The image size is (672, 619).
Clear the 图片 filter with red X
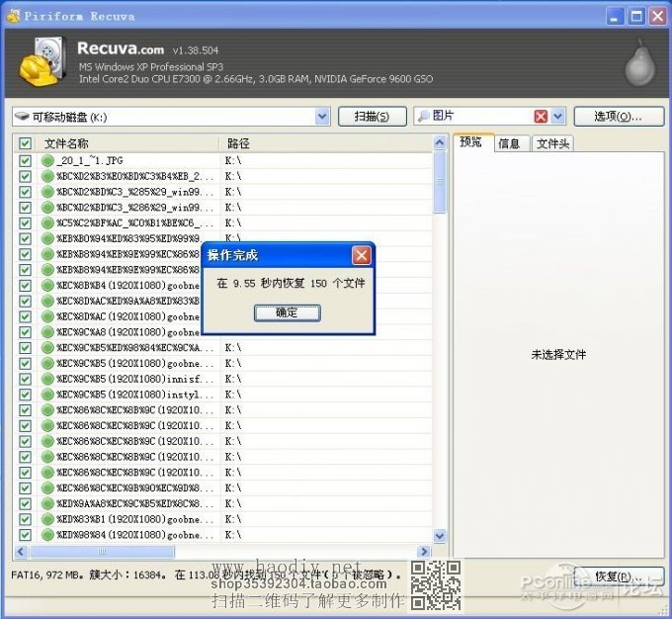541,117
